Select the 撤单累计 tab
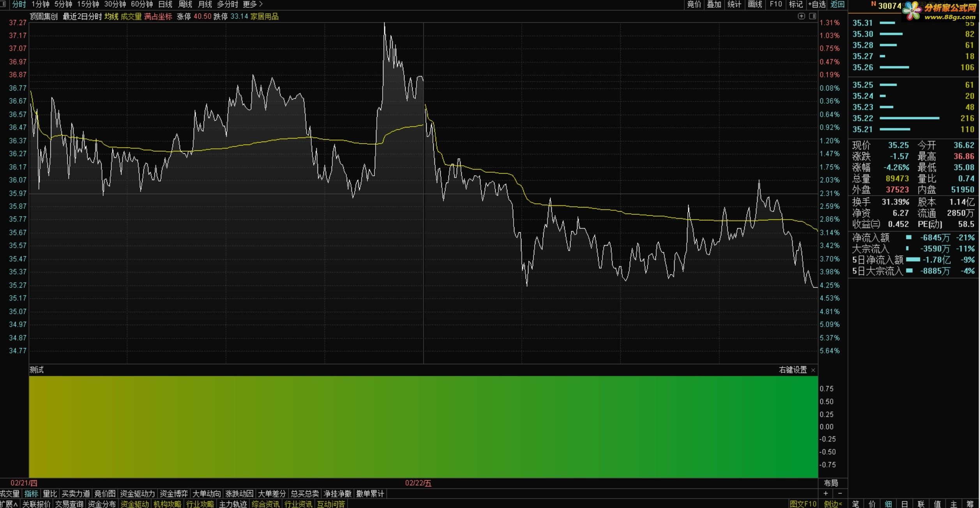The image size is (980, 508). click(x=370, y=494)
